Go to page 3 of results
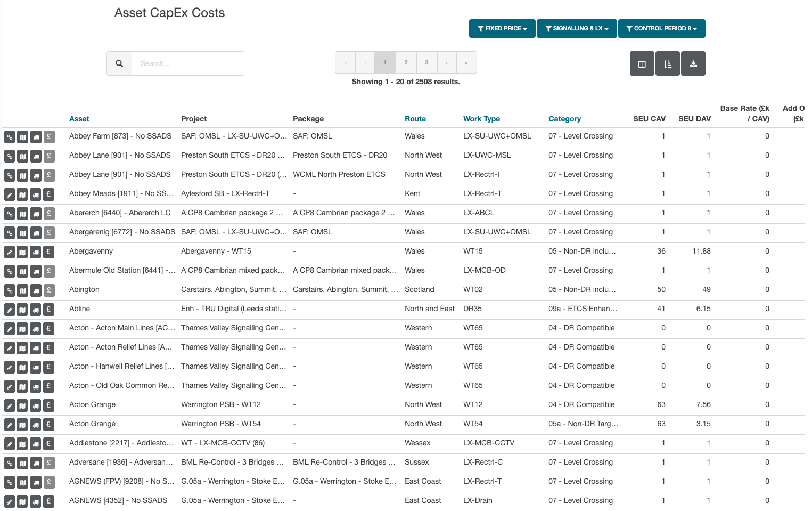 click(x=426, y=62)
